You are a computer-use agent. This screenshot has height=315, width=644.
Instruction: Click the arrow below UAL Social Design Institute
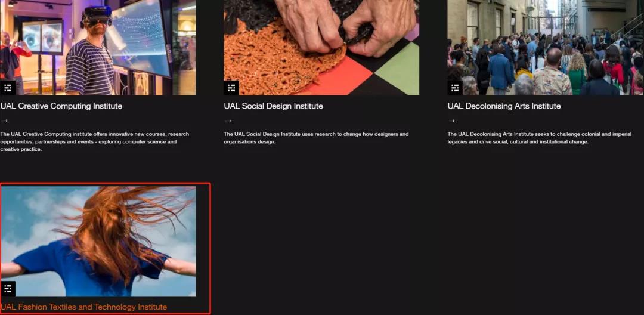228,121
